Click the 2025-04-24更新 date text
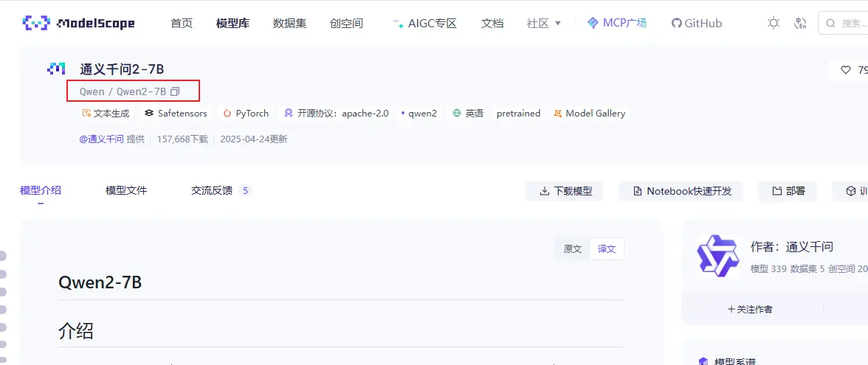This screenshot has width=868, height=365. (x=254, y=139)
